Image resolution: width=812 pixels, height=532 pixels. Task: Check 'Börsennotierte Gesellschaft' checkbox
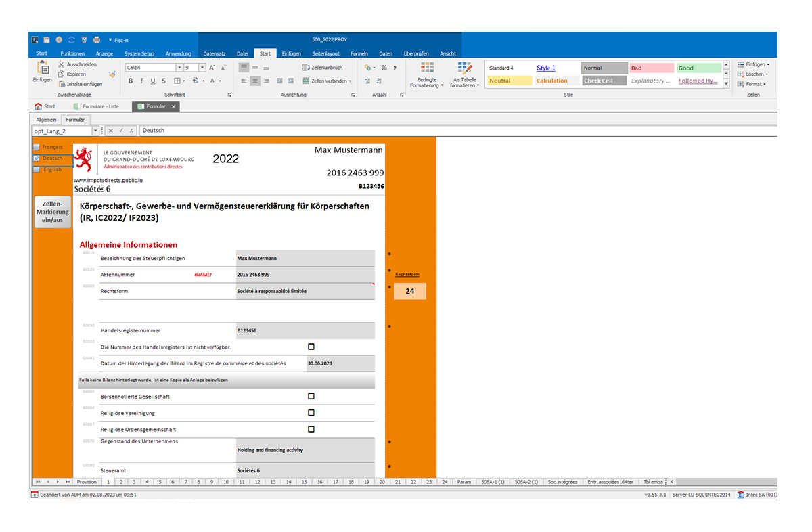coord(311,396)
